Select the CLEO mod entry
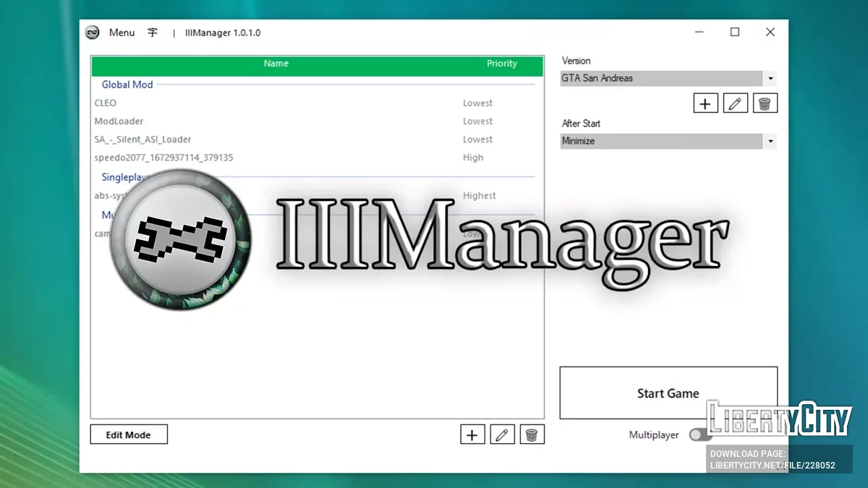868x488 pixels. click(105, 103)
